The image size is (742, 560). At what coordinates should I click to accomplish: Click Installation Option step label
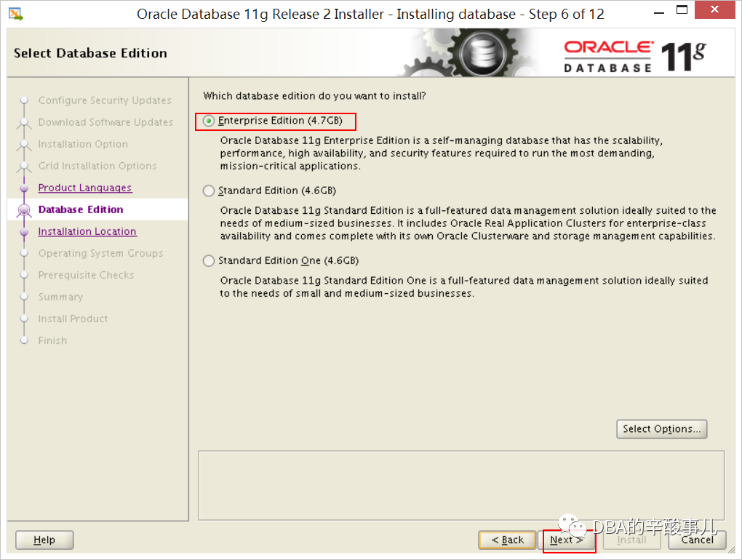point(83,144)
